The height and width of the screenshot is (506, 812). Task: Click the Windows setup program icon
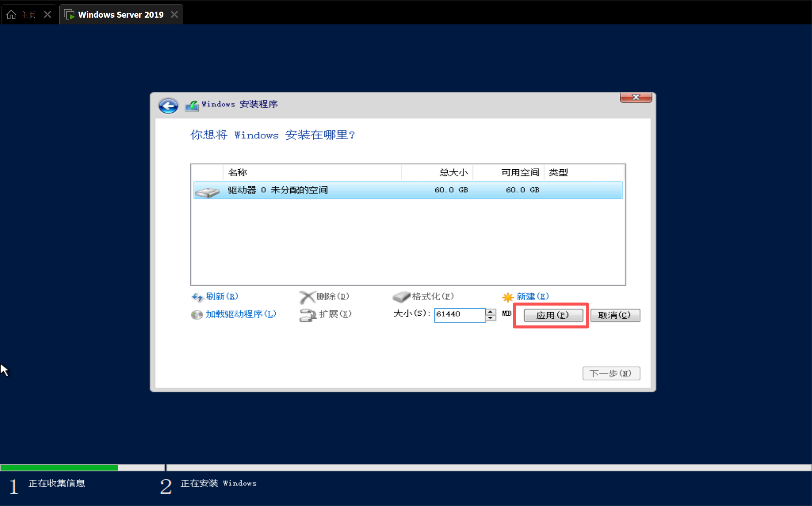click(x=192, y=105)
